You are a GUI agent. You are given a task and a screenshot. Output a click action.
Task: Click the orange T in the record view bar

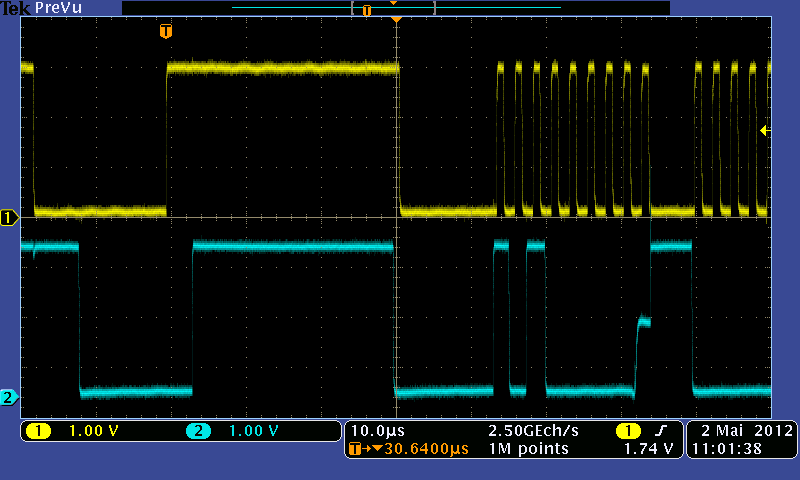tap(367, 10)
